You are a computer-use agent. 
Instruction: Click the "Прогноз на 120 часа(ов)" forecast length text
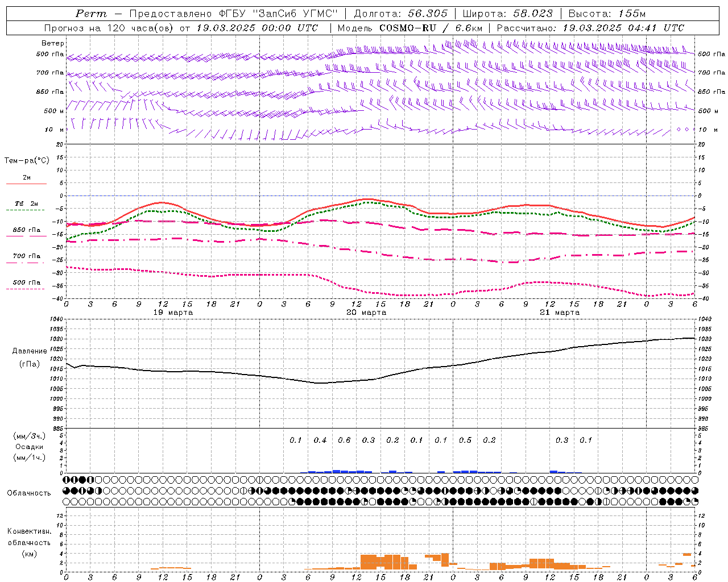[x=110, y=28]
